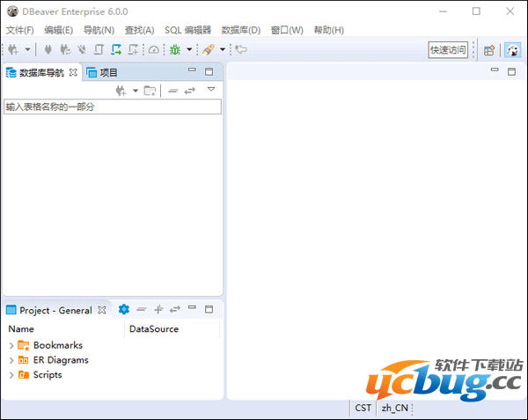528x420 pixels.
Task: Click the CST timezone status entry
Action: [x=363, y=408]
